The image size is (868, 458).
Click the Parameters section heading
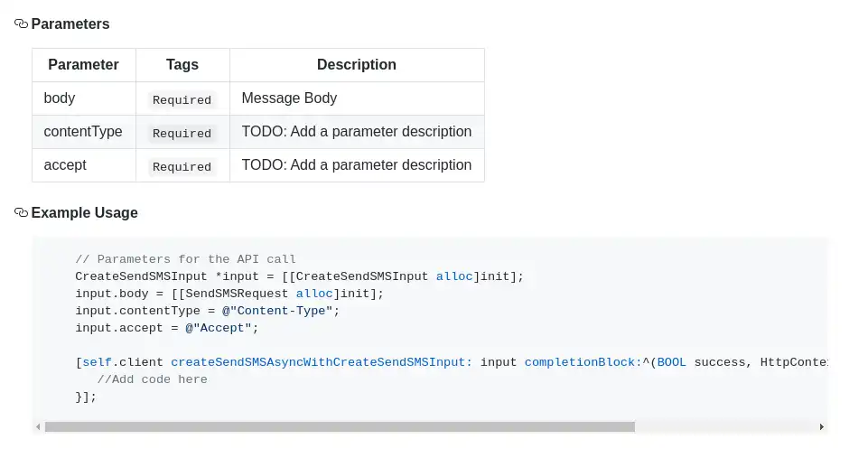(x=70, y=24)
